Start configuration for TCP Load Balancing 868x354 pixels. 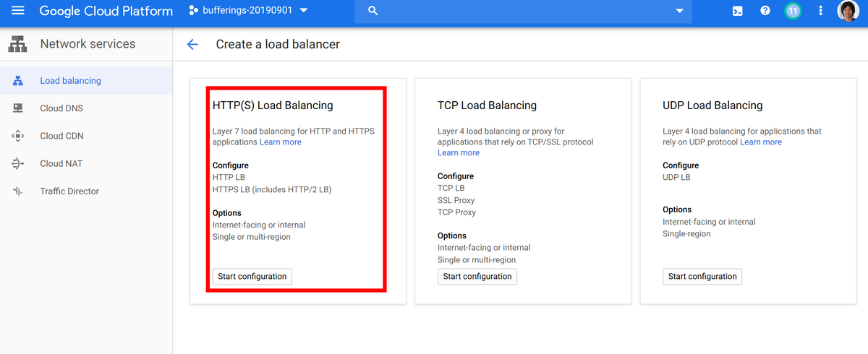(x=477, y=276)
